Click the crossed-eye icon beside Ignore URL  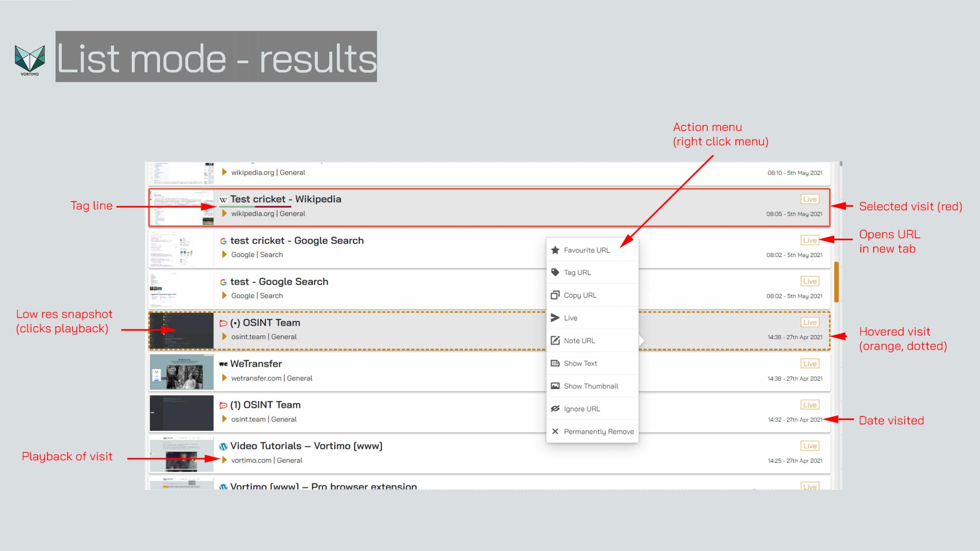[x=555, y=409]
